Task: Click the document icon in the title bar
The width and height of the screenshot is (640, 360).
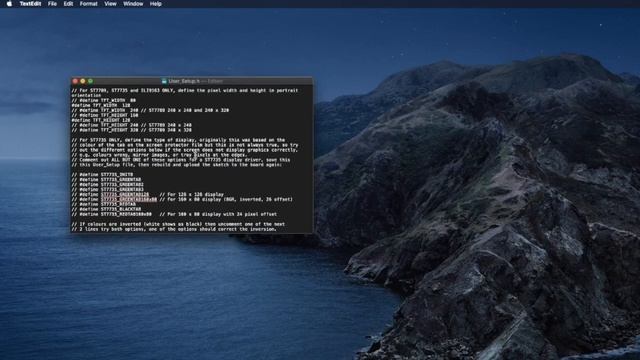Action: [164, 81]
